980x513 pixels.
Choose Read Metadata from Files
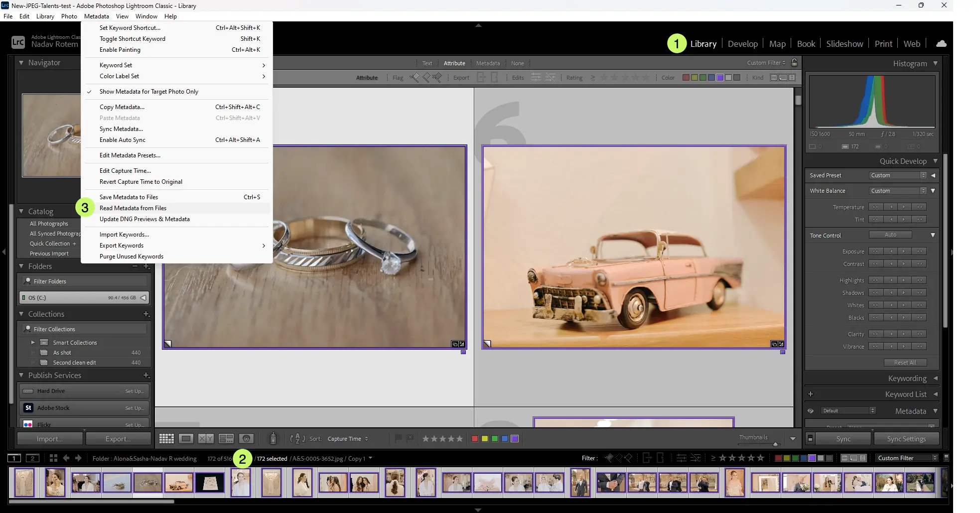pos(177,208)
